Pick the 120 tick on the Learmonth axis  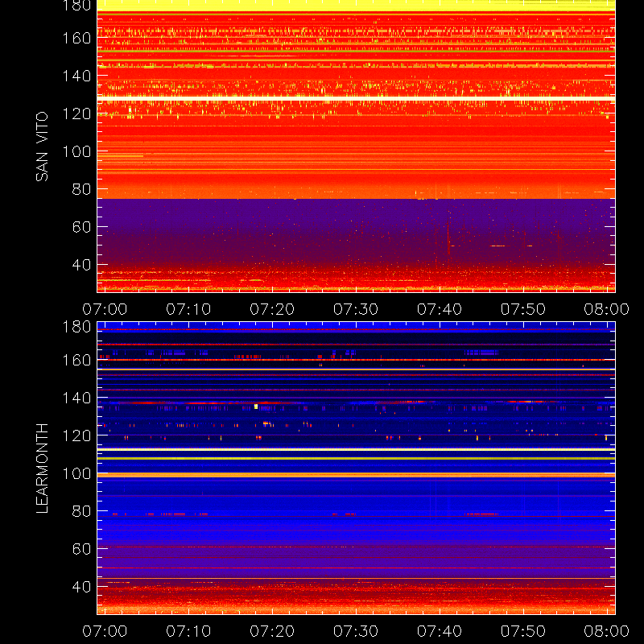[76, 436]
